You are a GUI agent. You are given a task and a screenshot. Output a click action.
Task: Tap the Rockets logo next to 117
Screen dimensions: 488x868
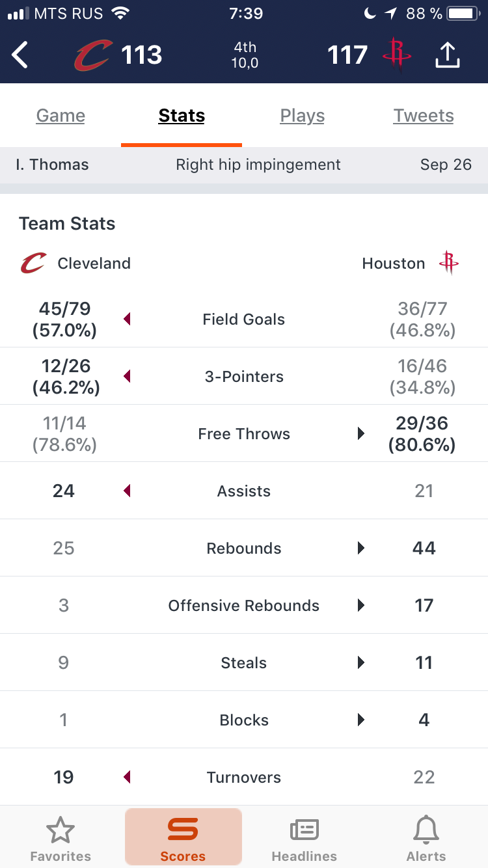tap(397, 54)
